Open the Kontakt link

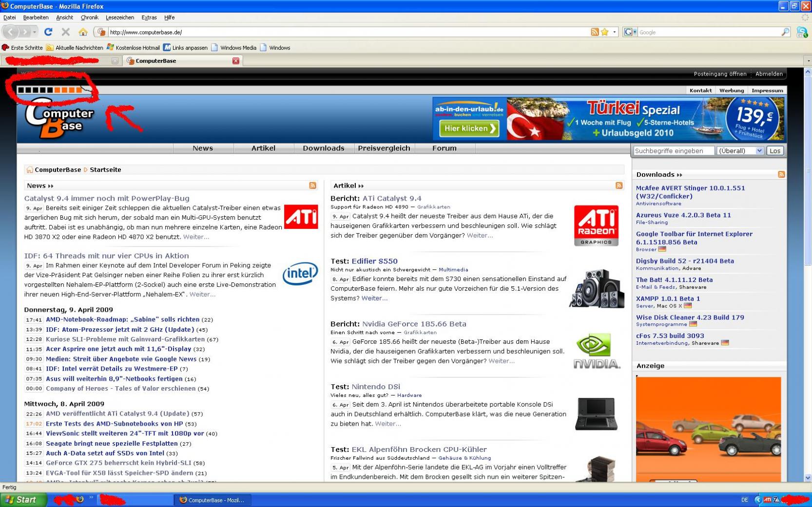(700, 91)
